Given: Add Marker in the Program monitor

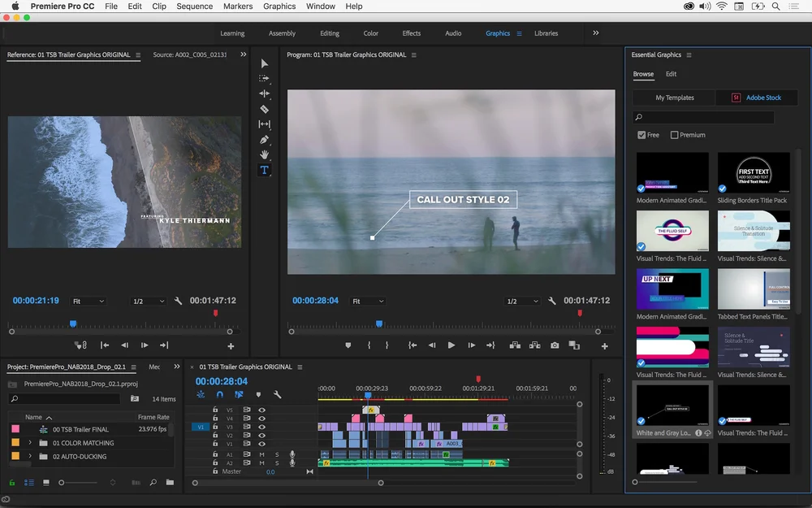Looking at the screenshot, I should coord(348,345).
